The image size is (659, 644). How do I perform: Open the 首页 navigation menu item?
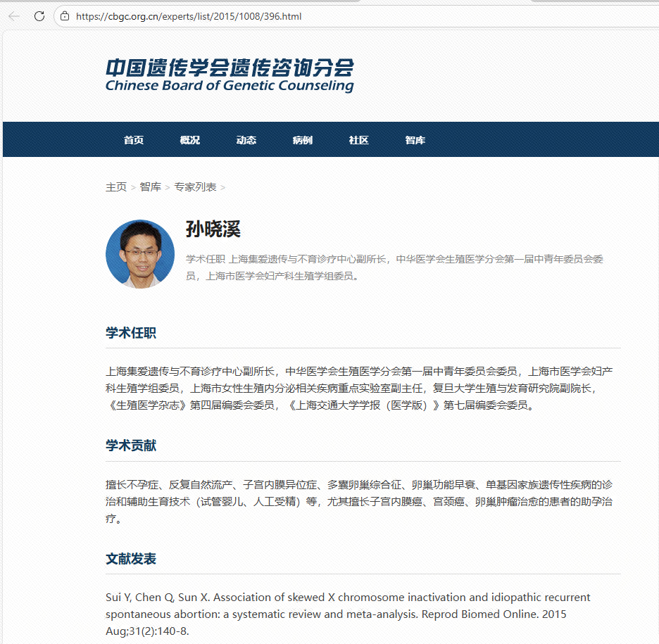[x=134, y=140]
